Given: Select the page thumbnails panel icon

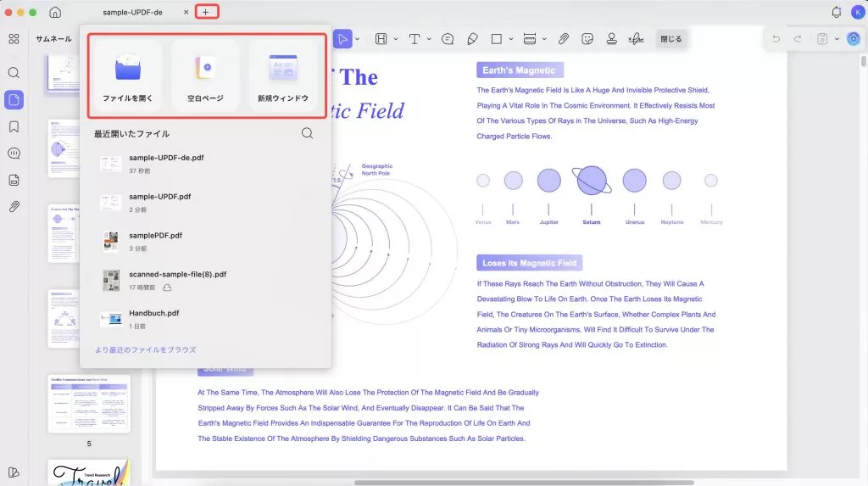Looking at the screenshot, I should pyautogui.click(x=14, y=100).
